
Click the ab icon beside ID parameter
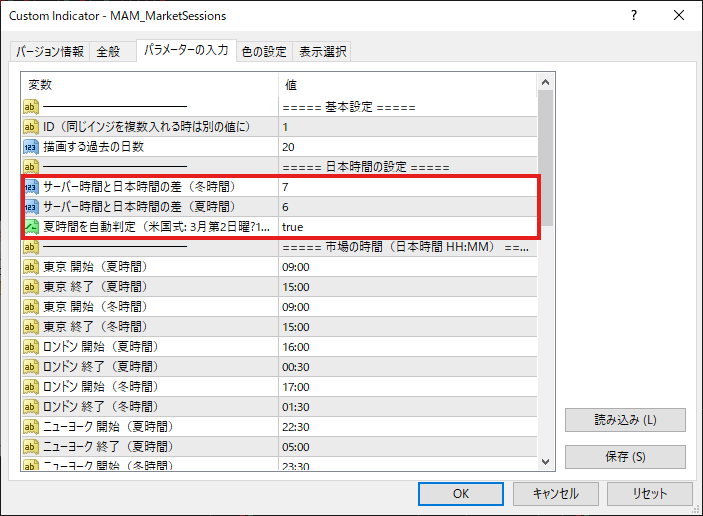click(30, 127)
